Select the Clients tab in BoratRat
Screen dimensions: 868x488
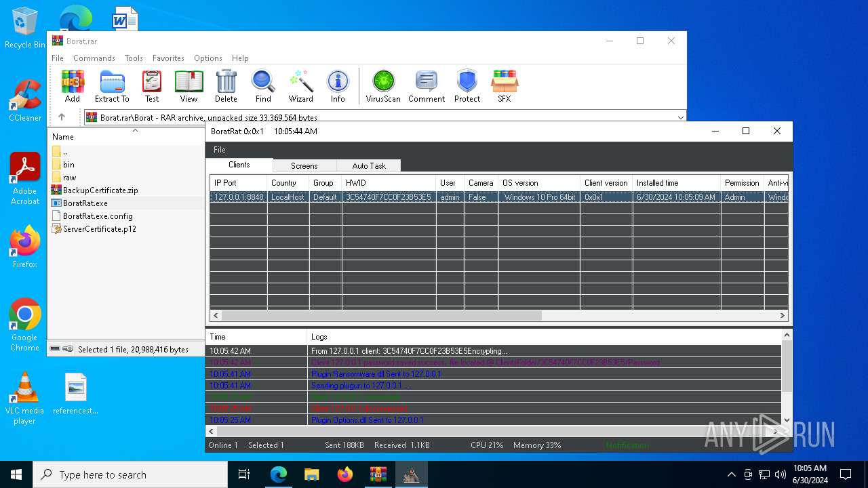pos(239,165)
